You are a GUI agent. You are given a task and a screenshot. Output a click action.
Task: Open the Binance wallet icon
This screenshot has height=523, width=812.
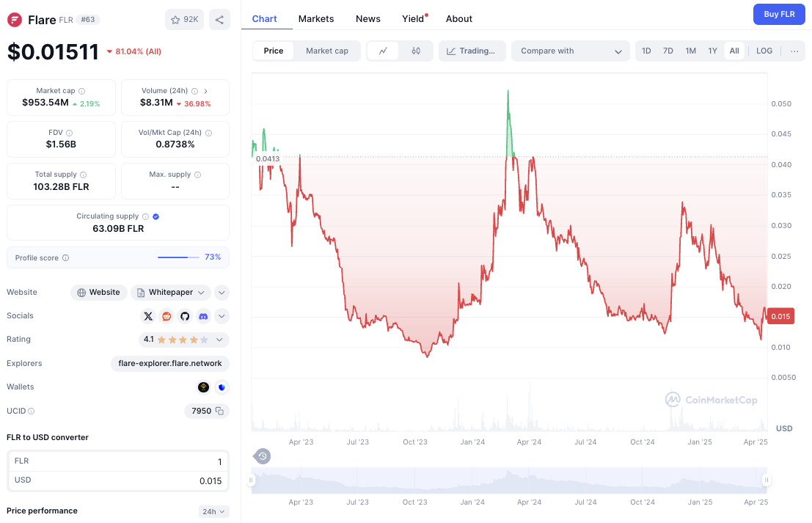click(x=203, y=387)
